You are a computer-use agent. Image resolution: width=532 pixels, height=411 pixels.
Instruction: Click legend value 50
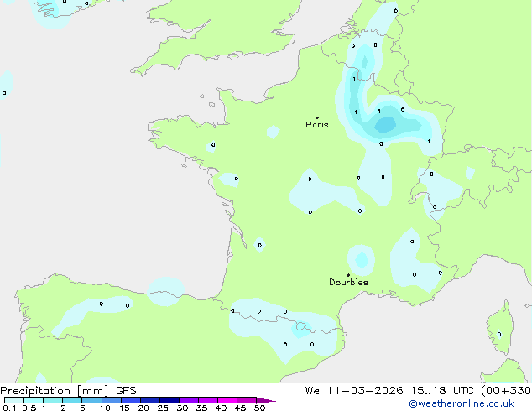(259, 408)
